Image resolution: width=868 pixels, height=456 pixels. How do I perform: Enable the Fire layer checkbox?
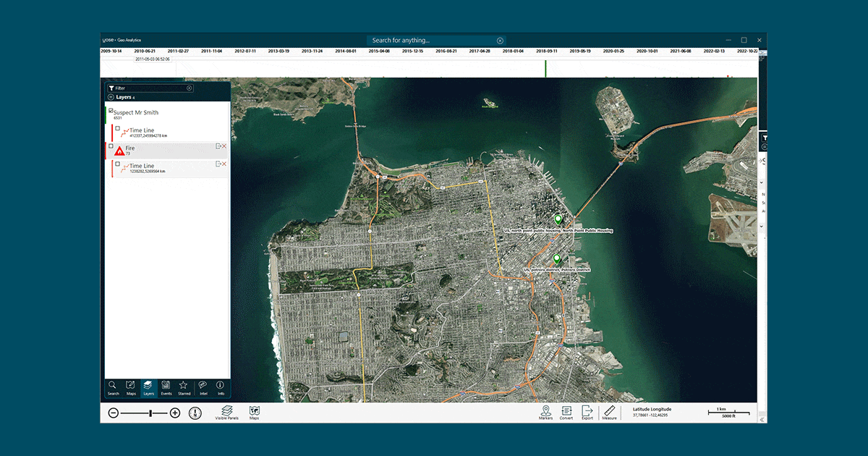pyautogui.click(x=111, y=146)
